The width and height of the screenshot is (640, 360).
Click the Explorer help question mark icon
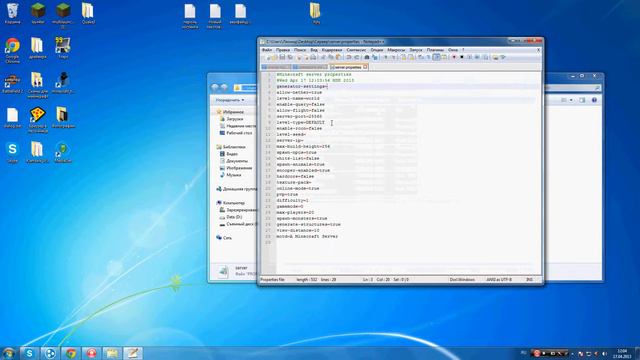point(594,100)
